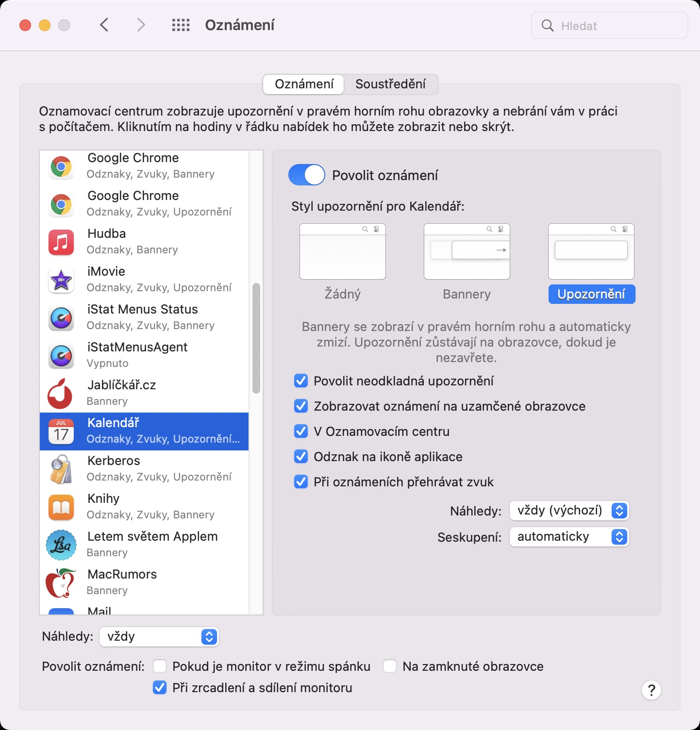700x730 pixels.
Task: Click the search magnifier icon
Action: 548,26
